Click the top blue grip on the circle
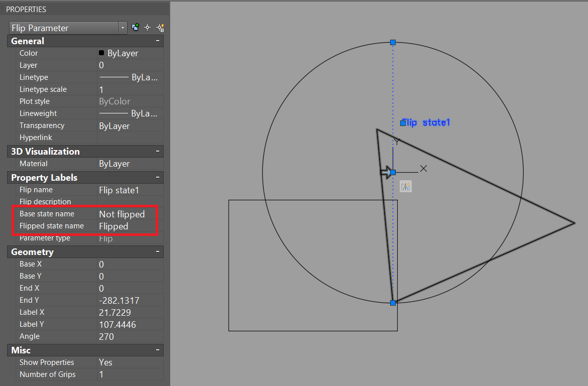Image resolution: width=588 pixels, height=386 pixels. pos(392,43)
